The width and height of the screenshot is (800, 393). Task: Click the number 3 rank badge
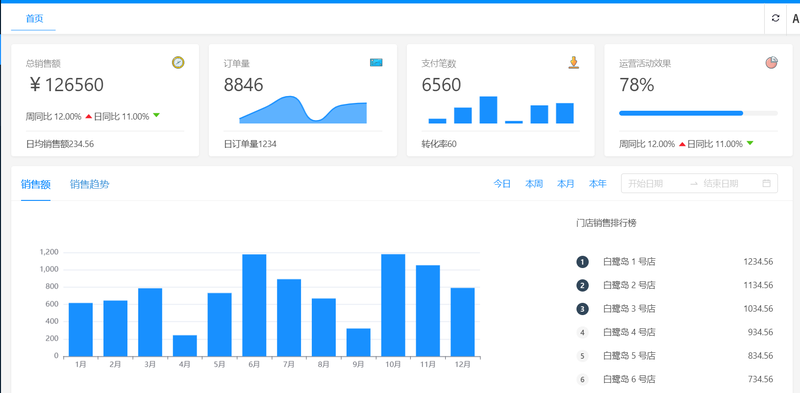(x=583, y=309)
